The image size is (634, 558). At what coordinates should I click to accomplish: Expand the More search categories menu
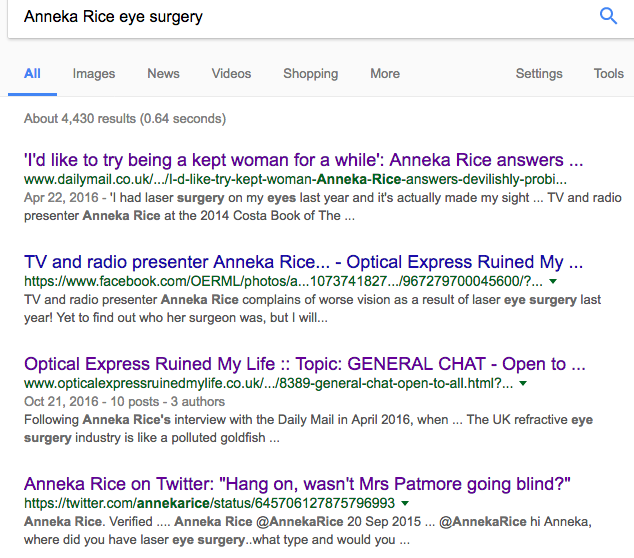pos(385,74)
